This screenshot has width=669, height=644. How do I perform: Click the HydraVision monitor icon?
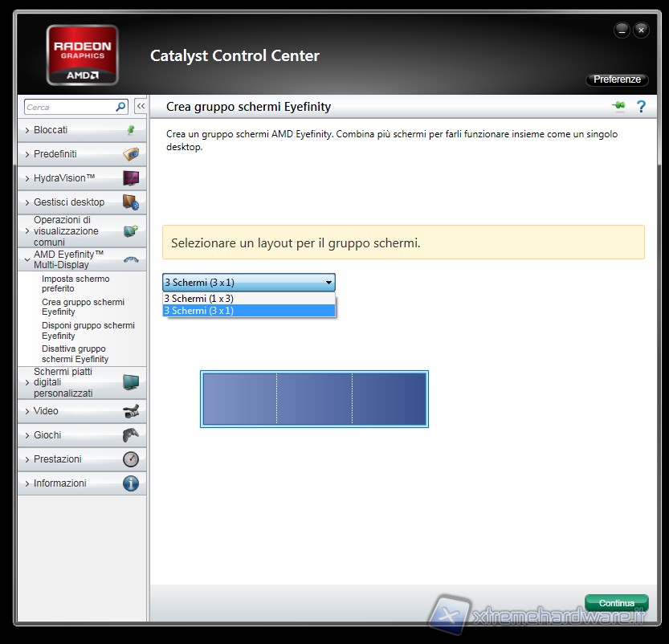[130, 178]
